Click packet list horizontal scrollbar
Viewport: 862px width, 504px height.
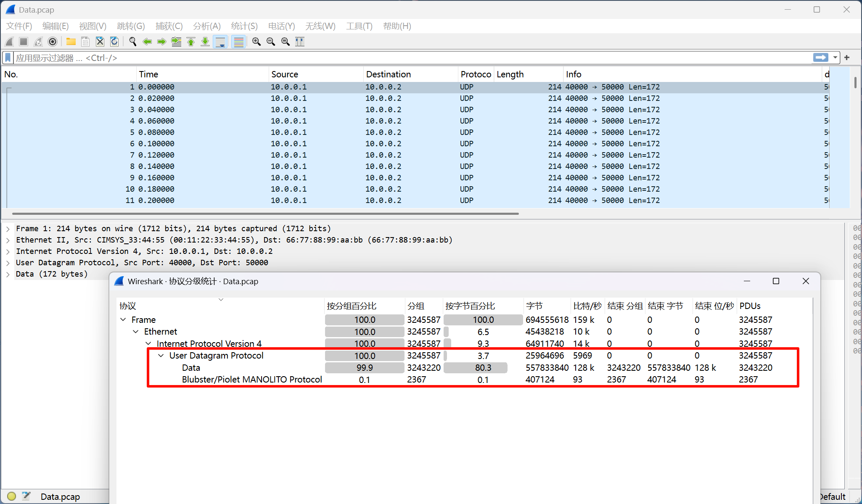click(265, 214)
